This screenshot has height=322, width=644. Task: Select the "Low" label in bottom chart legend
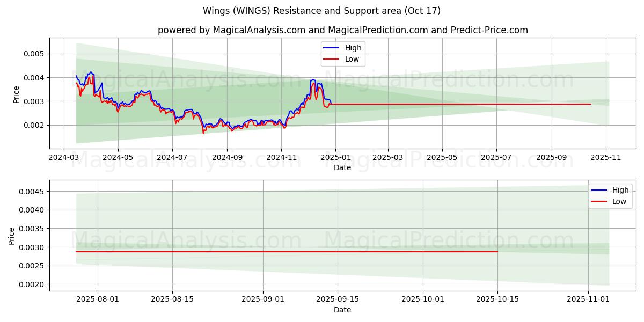click(x=619, y=201)
